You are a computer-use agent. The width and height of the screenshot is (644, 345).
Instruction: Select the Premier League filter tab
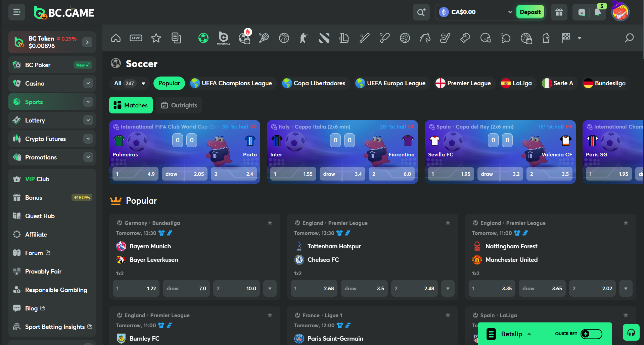[463, 83]
